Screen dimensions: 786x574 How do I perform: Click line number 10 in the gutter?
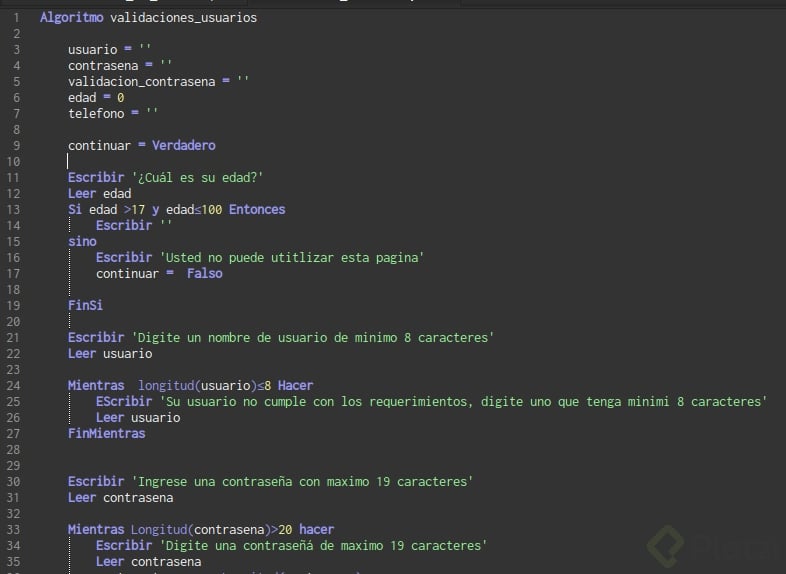13,162
